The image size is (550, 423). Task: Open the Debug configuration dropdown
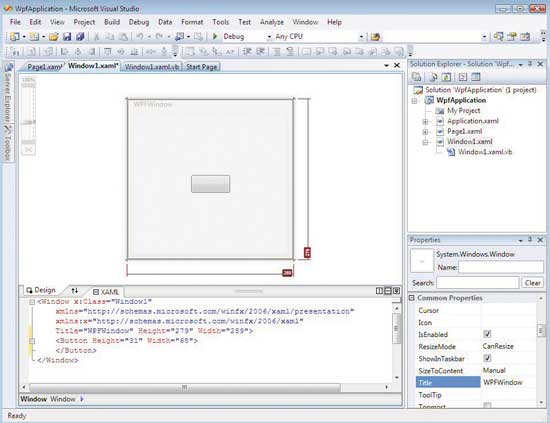269,36
